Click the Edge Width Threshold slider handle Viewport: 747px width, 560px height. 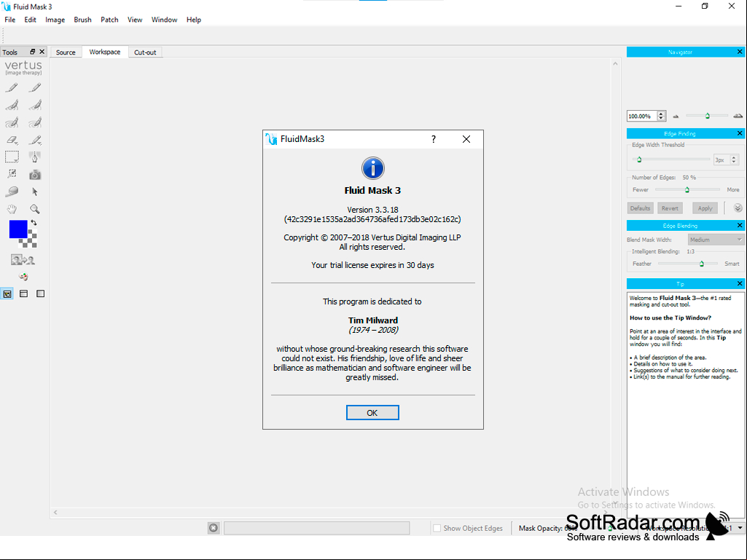[x=639, y=159]
